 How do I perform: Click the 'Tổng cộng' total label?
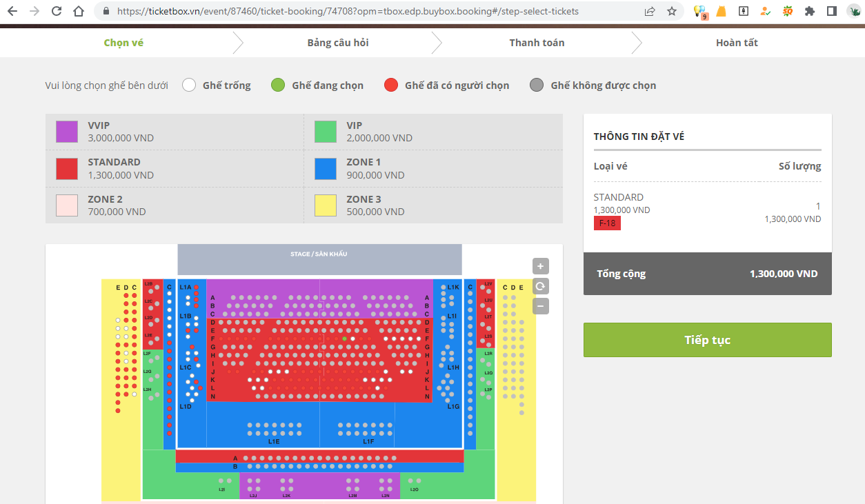pyautogui.click(x=622, y=274)
